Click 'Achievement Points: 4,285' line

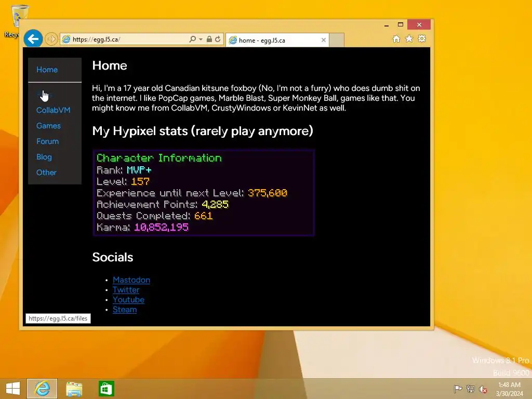(x=163, y=204)
